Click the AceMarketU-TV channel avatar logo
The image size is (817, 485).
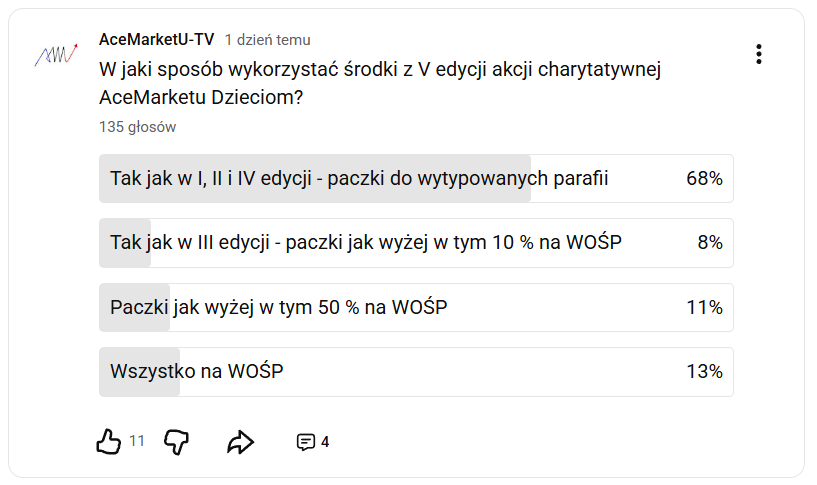(x=55, y=55)
